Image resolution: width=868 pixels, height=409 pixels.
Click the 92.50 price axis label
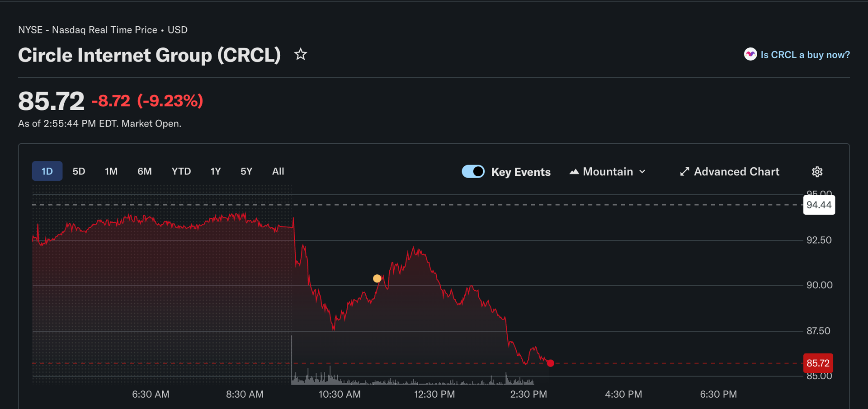click(819, 240)
